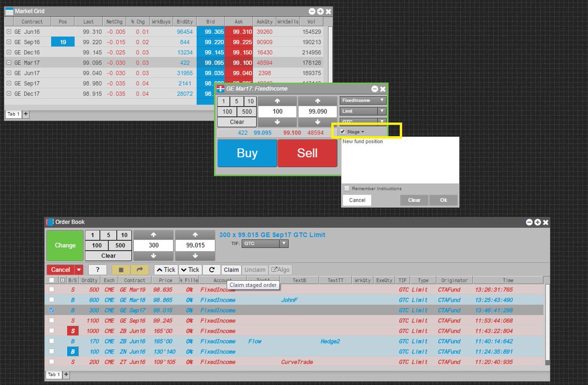Viewport: 588px width, 385px height.
Task: Decrease Order Book quantity 300 down arrow
Action: click(153, 256)
